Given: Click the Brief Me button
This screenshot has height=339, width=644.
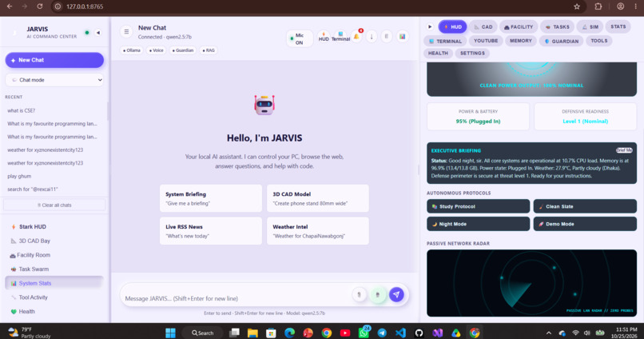Looking at the screenshot, I should coord(624,150).
